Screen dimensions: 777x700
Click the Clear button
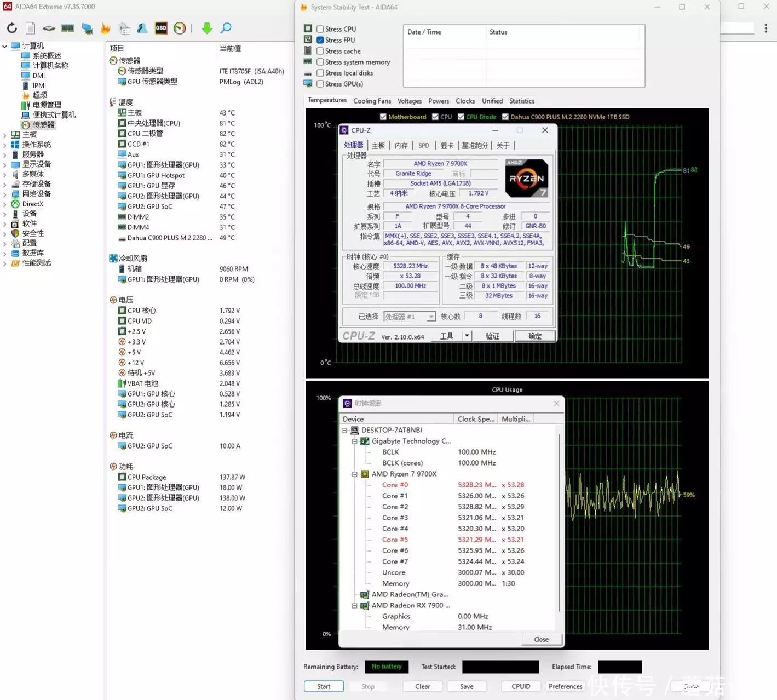coord(423,686)
